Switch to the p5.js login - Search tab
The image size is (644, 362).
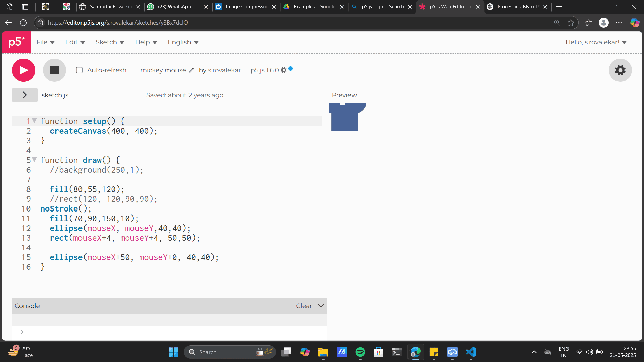point(383,7)
